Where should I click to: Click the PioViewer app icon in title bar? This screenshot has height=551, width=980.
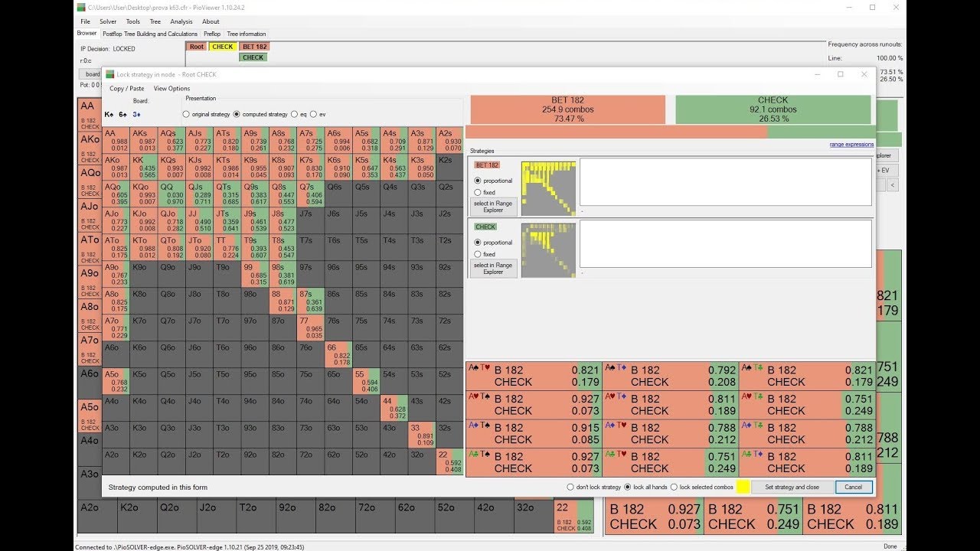[x=81, y=7]
